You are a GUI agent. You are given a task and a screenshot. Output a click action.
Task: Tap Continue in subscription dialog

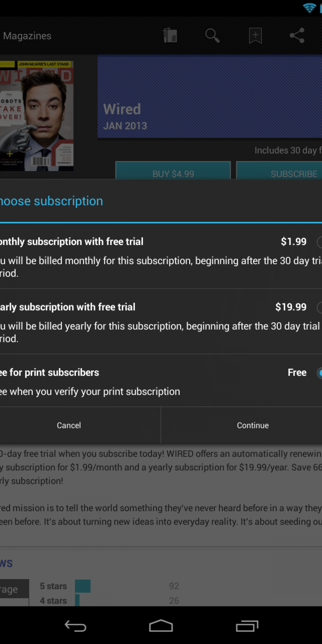252,425
